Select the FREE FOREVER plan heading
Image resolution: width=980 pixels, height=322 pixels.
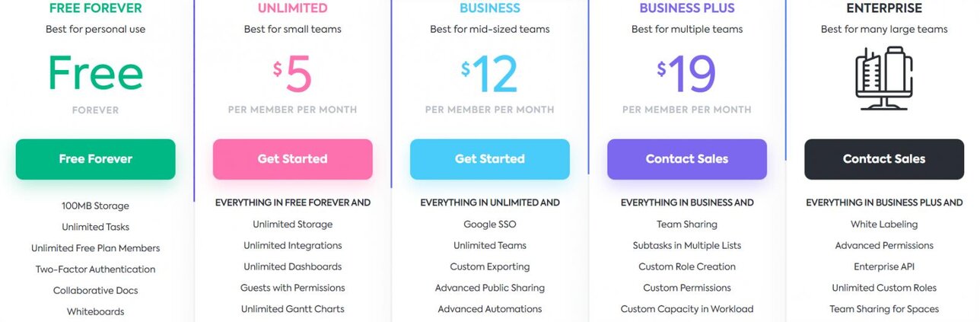tap(95, 8)
